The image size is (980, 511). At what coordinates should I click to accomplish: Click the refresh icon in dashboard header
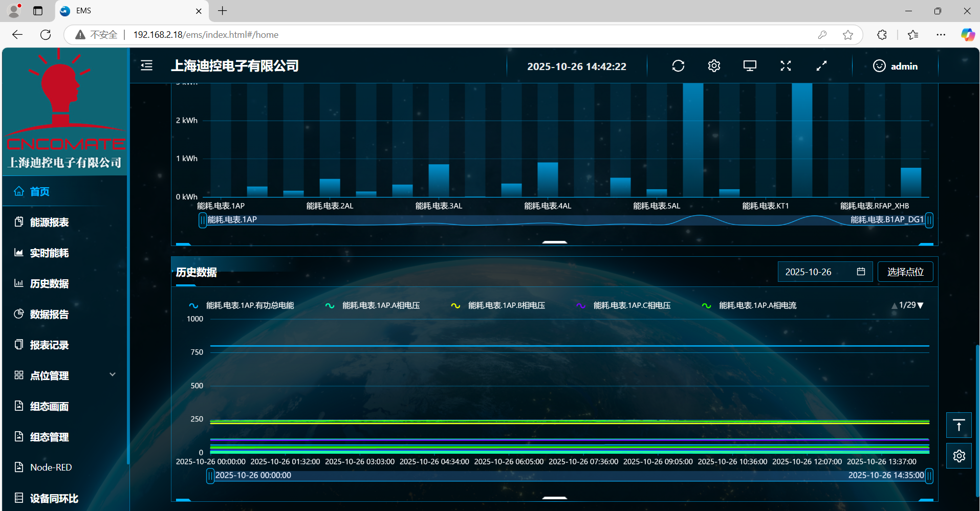(x=678, y=66)
